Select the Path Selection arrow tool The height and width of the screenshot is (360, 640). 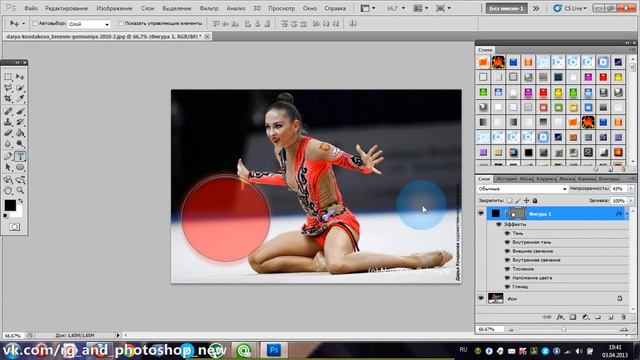pos(8,167)
